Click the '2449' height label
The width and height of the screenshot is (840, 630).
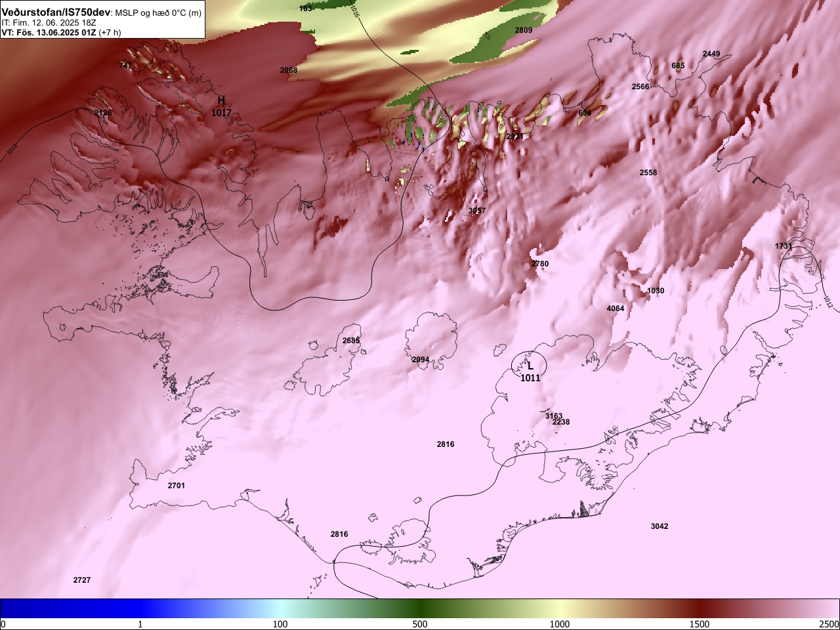tap(711, 54)
